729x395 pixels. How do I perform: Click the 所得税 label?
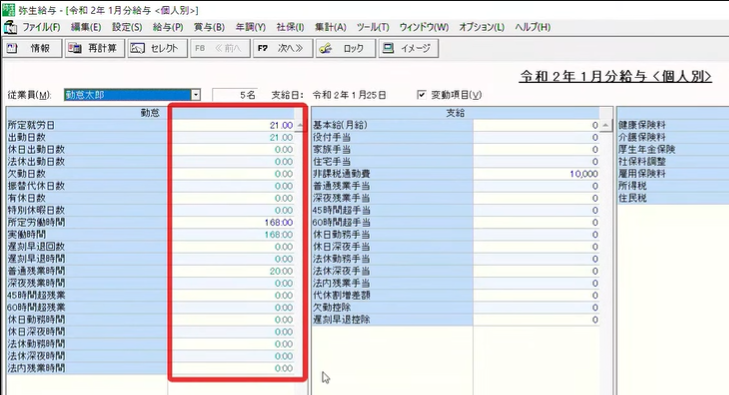tap(632, 186)
